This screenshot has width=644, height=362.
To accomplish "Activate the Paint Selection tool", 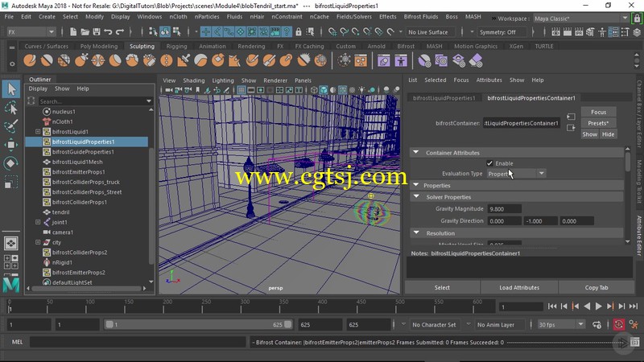I will (x=11, y=126).
